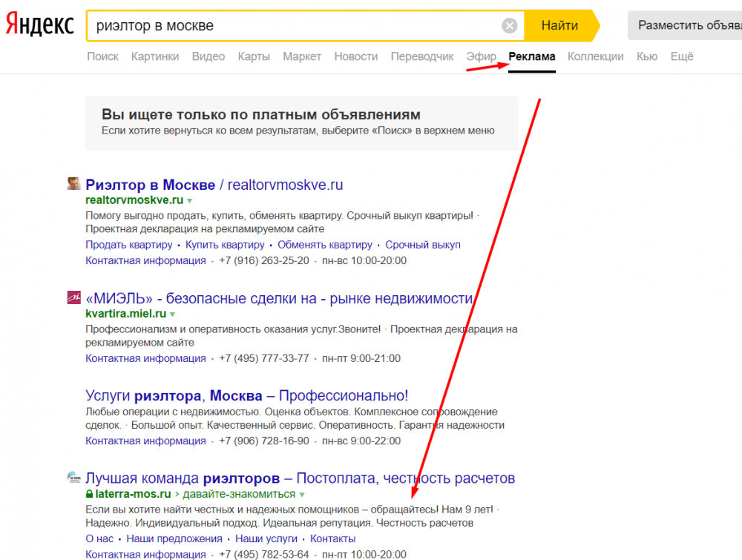Viewport: 742px width, 560px height.
Task: Open the Ещё menu
Action: (682, 57)
